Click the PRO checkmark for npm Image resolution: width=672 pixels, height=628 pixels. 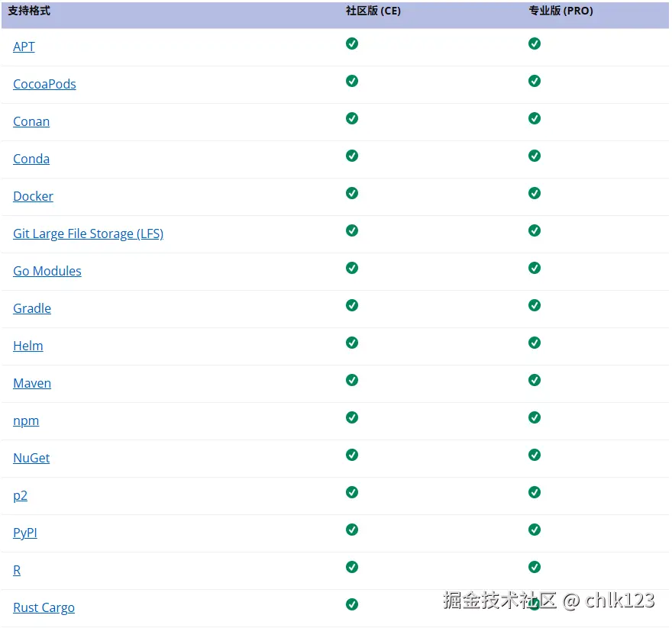[x=535, y=417]
